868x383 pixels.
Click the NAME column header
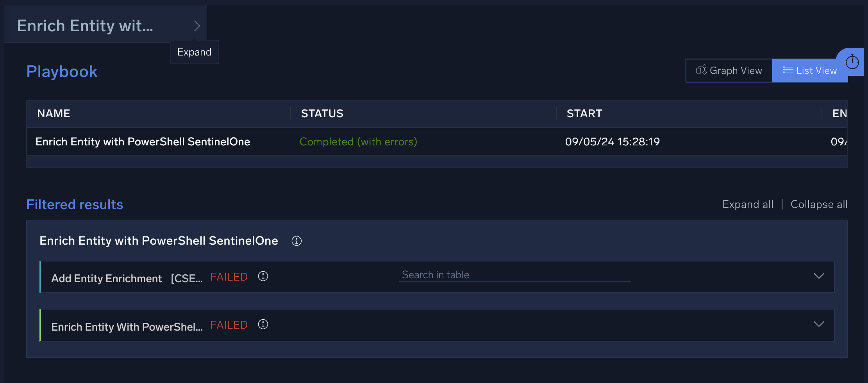[54, 113]
